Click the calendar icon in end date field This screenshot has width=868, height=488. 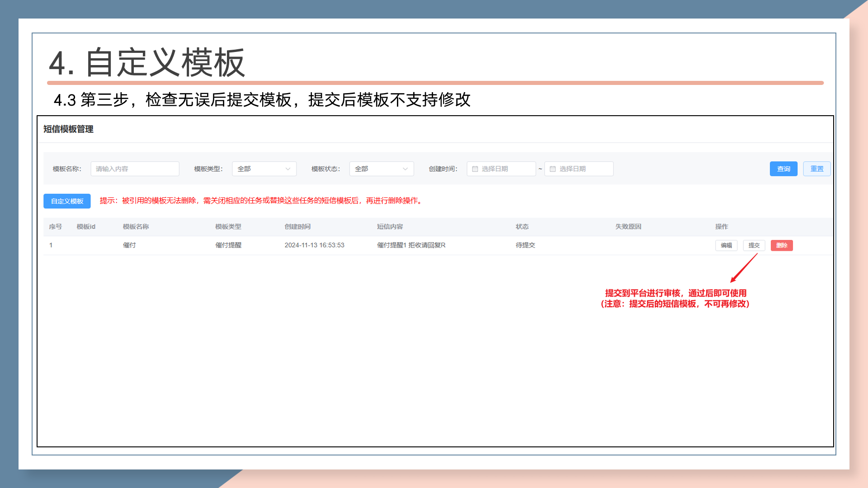pyautogui.click(x=552, y=169)
